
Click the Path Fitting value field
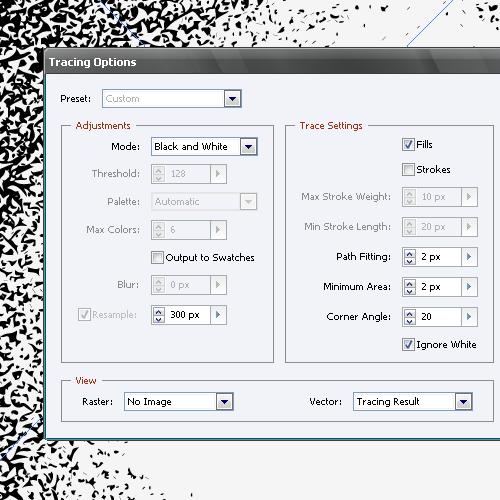point(438,257)
